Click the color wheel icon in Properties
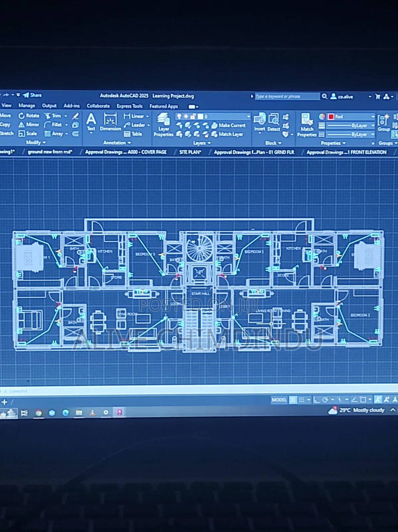Screen dimensions: 398x532 click(322, 117)
